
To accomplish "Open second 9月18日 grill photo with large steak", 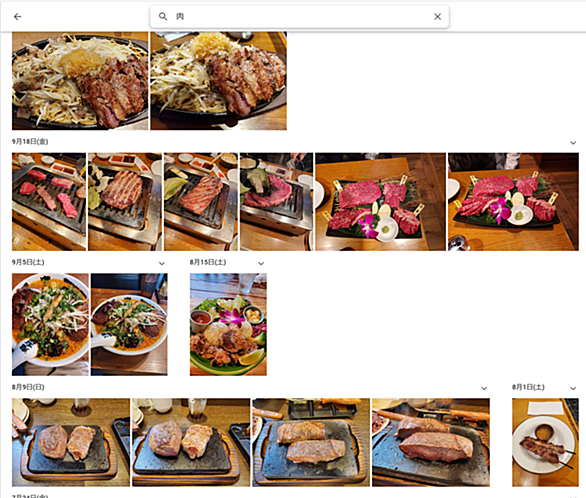I will 125,201.
